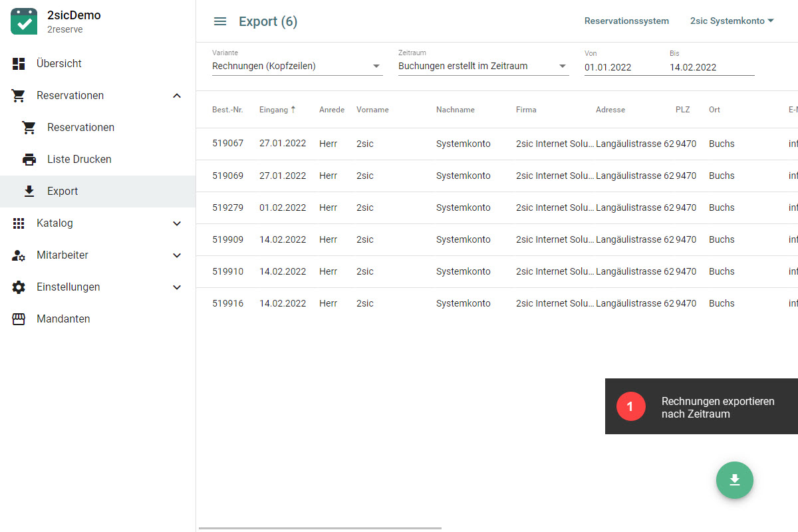Open the 2sic Systemkonto account menu
This screenshot has width=798, height=532.
tap(731, 21)
